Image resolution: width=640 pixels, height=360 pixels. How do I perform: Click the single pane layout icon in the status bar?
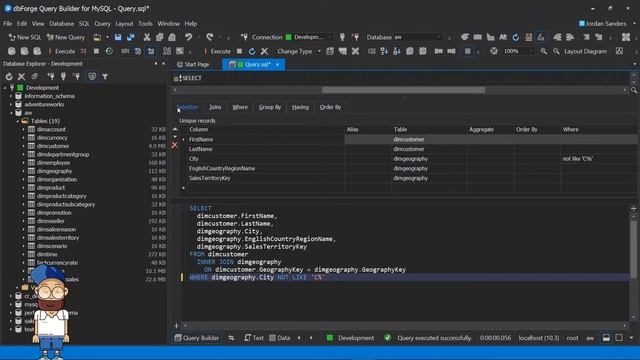click(x=619, y=338)
